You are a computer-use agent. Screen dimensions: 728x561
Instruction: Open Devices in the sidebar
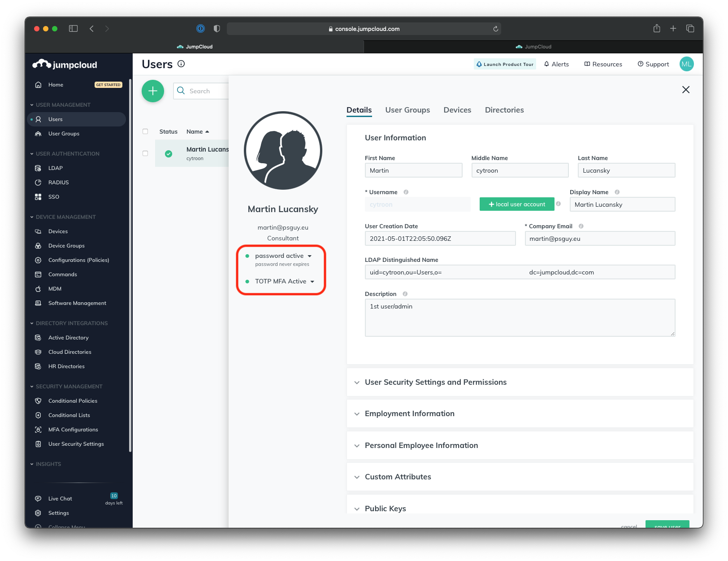tap(58, 231)
